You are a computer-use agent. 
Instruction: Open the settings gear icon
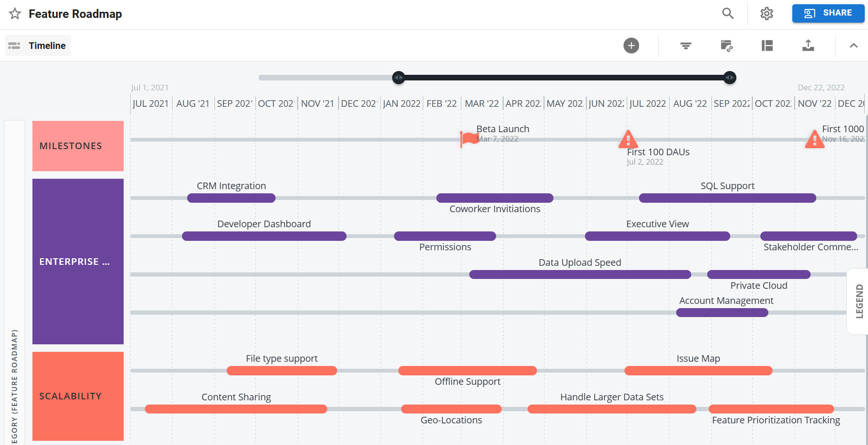(766, 14)
